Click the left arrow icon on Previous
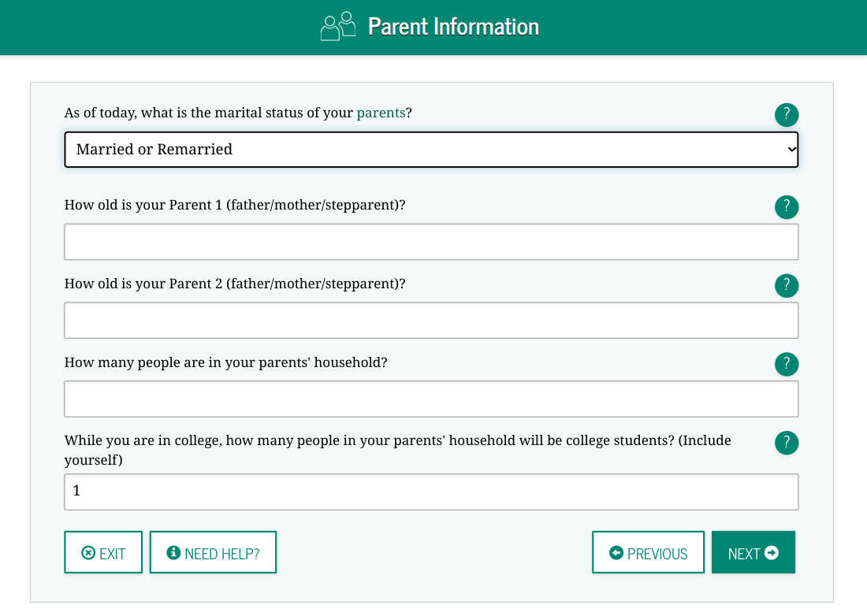 (x=616, y=552)
